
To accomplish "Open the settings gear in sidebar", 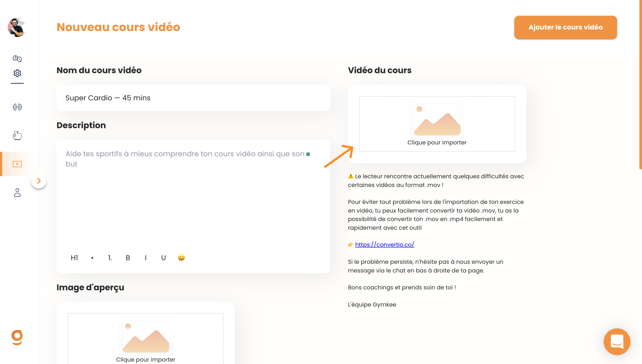I will (x=17, y=73).
